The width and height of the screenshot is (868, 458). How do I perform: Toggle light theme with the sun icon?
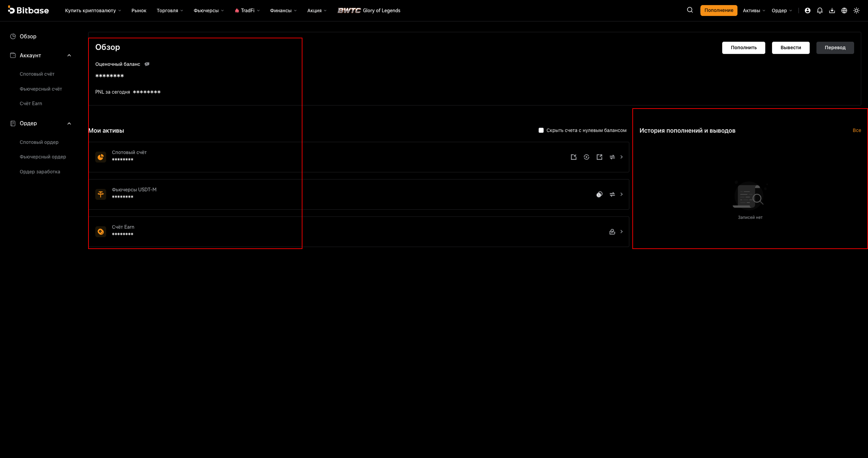tap(856, 11)
